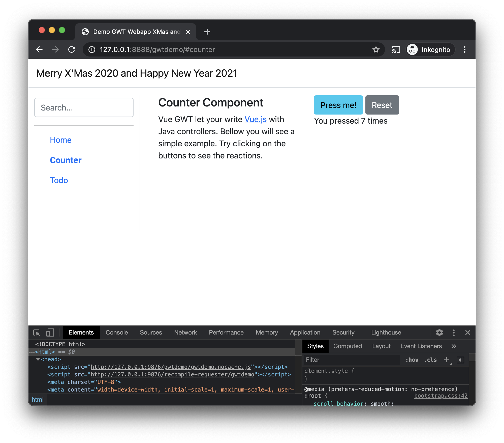504x443 pixels.
Task: Navigate to Home in sidebar
Action: pos(61,140)
